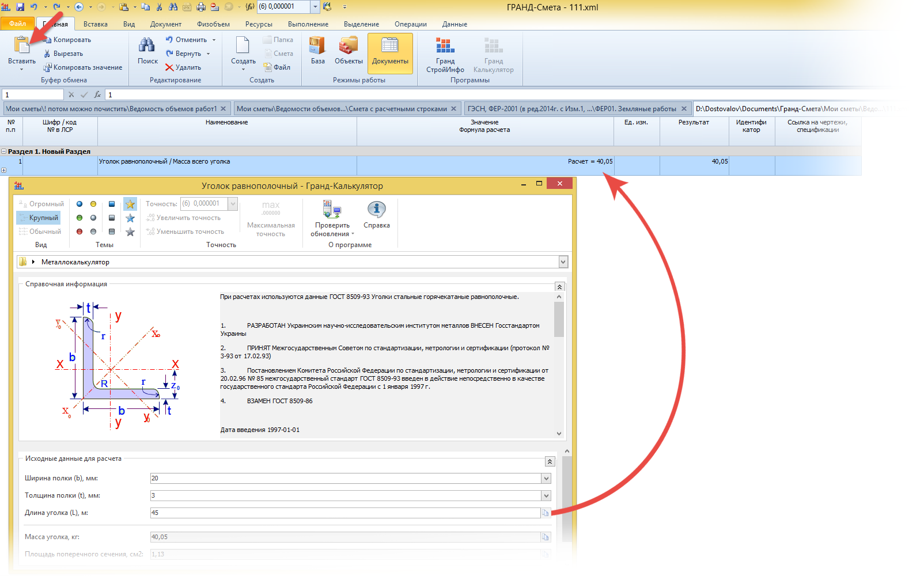Choose the blue round theme color
Image resolution: width=924 pixels, height=576 pixels.
pos(79,204)
